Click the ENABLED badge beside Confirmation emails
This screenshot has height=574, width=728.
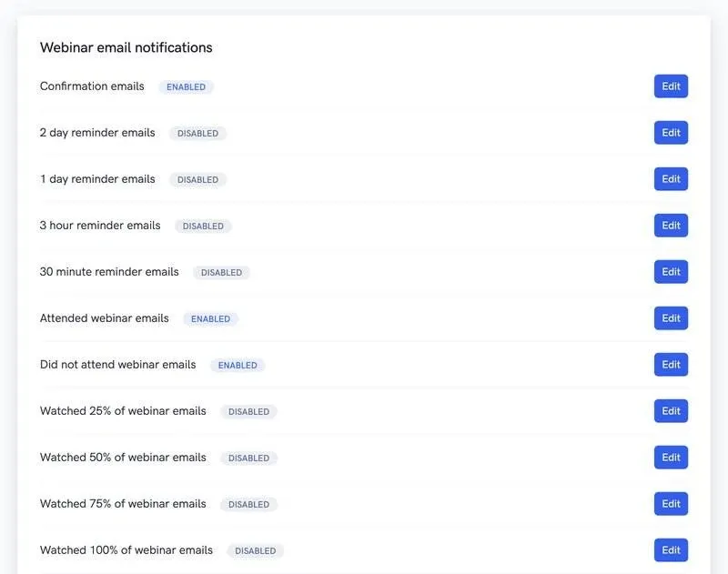(x=186, y=87)
